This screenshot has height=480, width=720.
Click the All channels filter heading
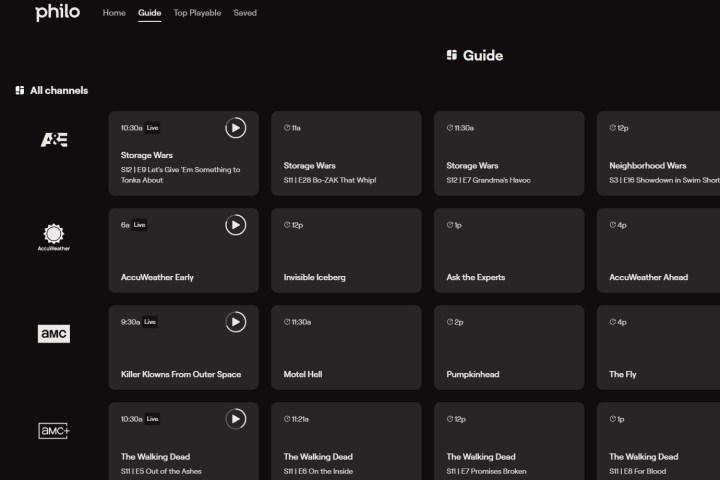point(52,90)
